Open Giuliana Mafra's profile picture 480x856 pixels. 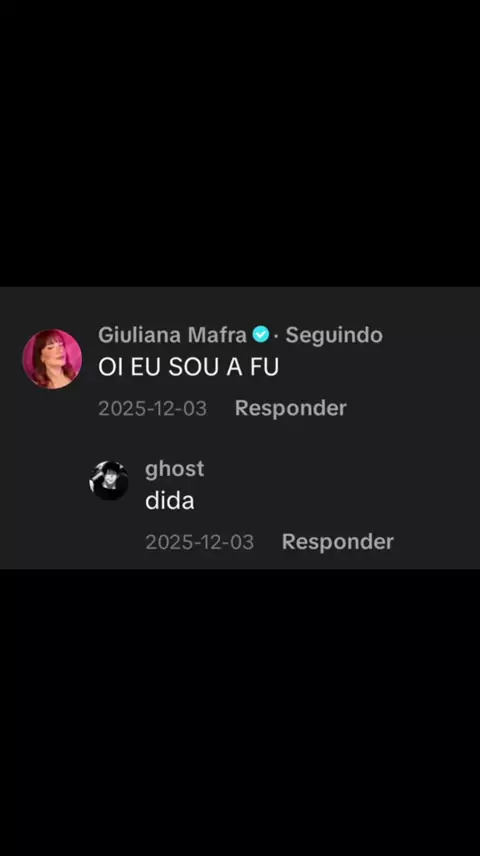[x=52, y=359]
